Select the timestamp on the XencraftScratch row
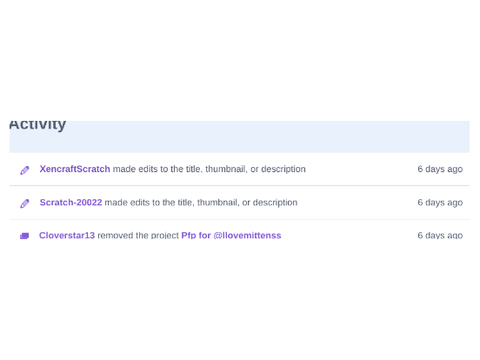Screen dimensions: 480x360 [x=440, y=169]
